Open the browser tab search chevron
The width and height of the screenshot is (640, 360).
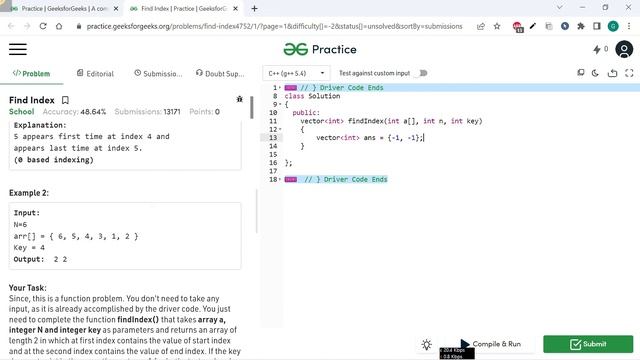[560, 7]
